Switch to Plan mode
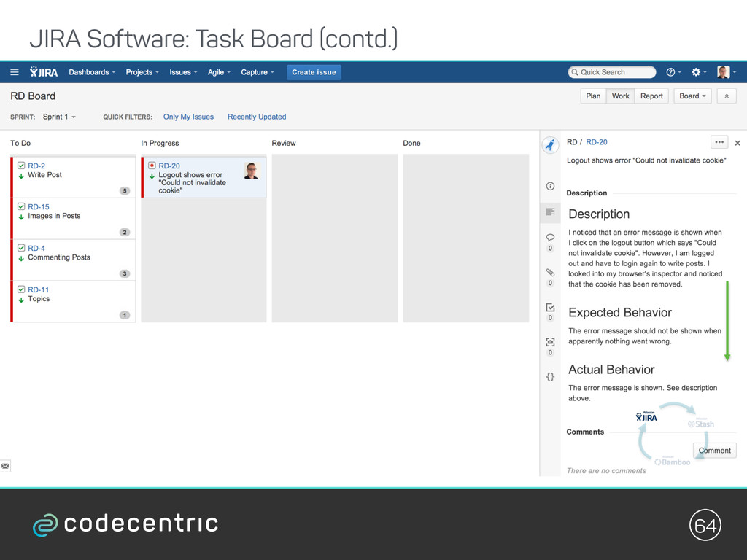The image size is (747, 560). pos(593,96)
